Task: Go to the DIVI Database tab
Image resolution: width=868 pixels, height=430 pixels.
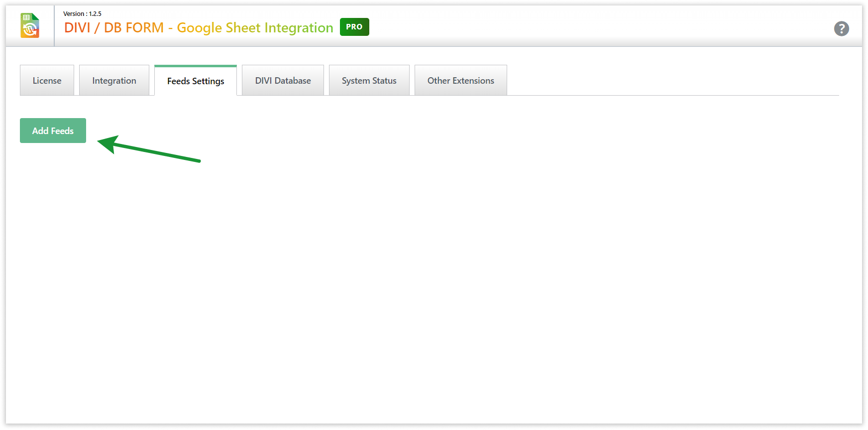Action: 283,81
